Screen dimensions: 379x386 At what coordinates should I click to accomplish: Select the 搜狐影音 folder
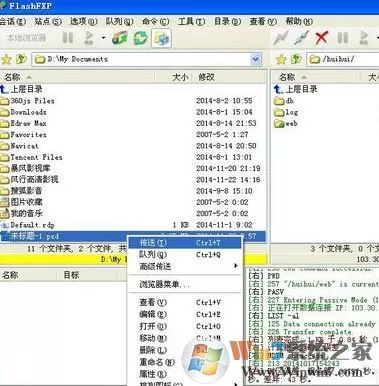click(22, 191)
